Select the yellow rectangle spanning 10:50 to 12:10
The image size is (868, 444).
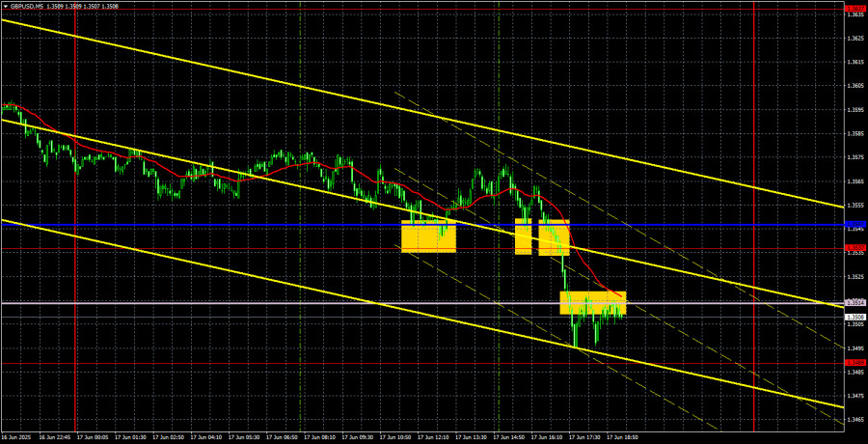(428, 236)
